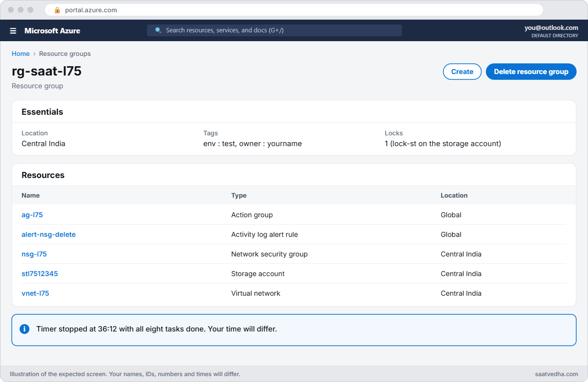Focus the Search resources, services, and docs field
The width and height of the screenshot is (588, 382).
coord(274,30)
